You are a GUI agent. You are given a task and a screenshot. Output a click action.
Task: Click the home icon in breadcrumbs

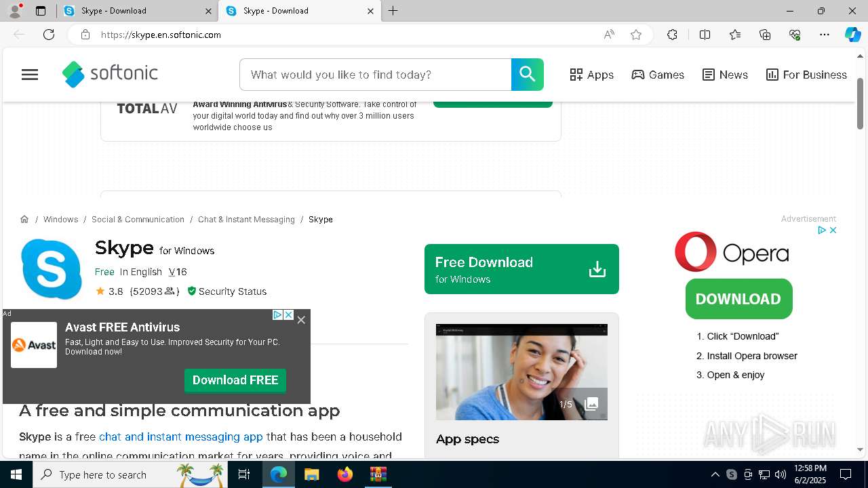click(24, 219)
